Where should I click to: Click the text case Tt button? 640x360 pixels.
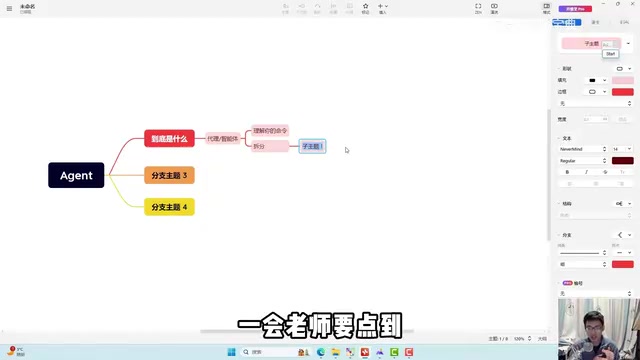pyautogui.click(x=622, y=172)
